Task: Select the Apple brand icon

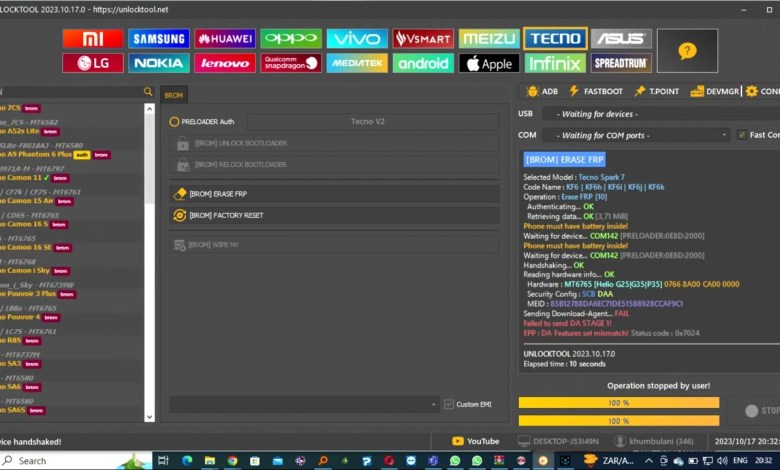Action: [489, 63]
